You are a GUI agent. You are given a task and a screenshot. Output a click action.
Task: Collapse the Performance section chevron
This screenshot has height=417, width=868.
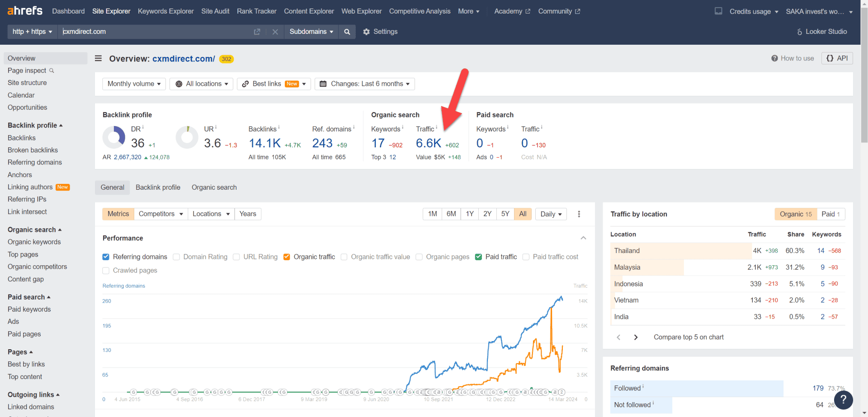click(x=583, y=238)
